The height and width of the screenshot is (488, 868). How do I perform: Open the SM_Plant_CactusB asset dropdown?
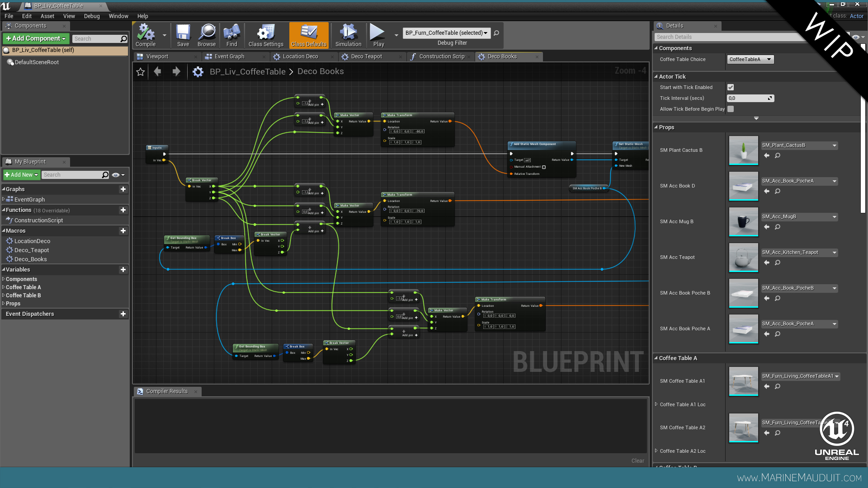799,145
